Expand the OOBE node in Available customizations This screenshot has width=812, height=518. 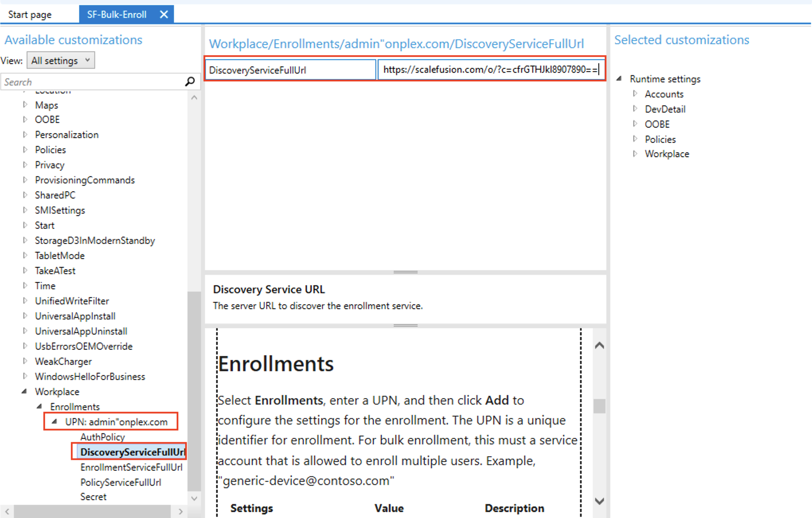point(25,119)
